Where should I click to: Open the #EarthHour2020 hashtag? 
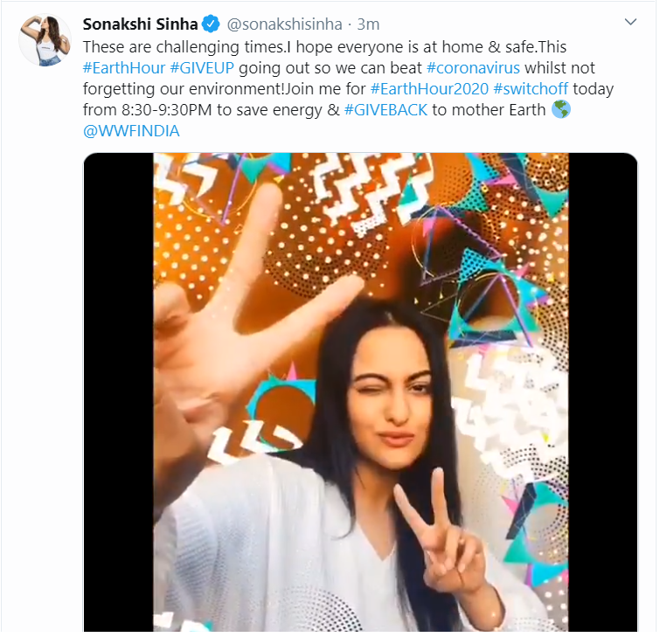(428, 89)
